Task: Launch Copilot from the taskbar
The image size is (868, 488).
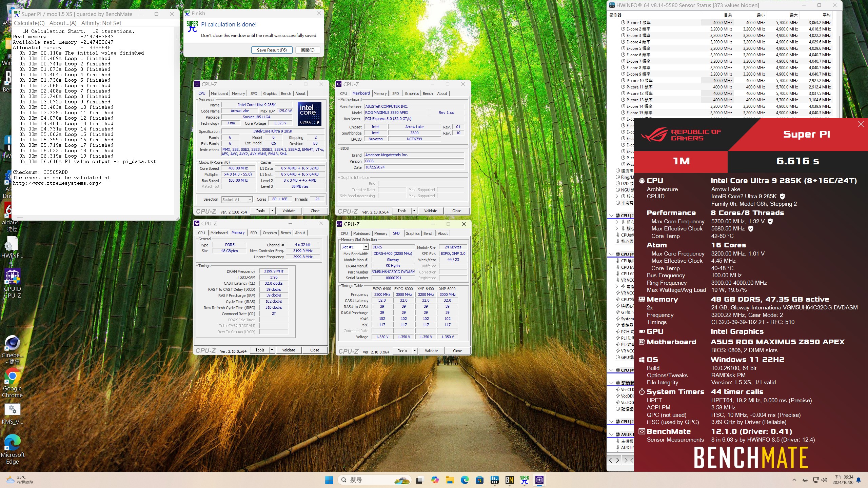Action: pos(435,480)
